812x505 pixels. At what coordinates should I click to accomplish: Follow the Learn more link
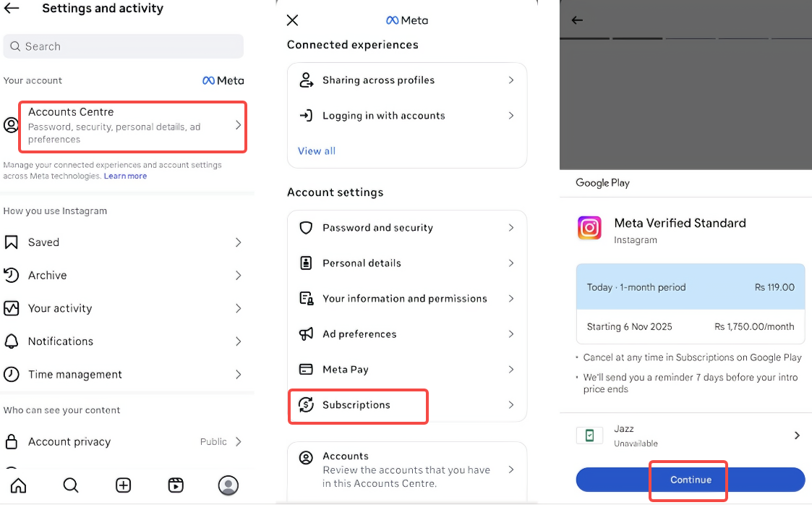click(x=125, y=177)
